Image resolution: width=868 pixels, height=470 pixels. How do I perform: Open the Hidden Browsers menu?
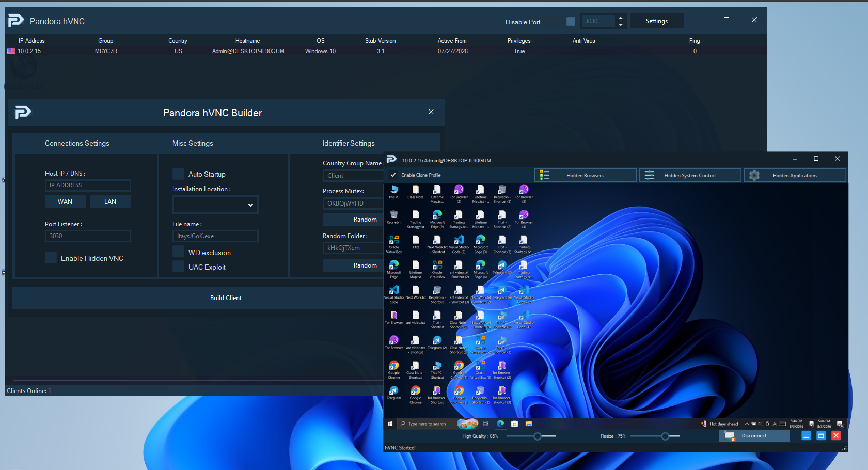(x=585, y=176)
